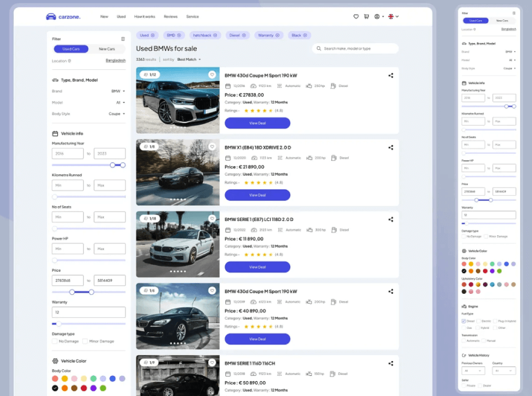Viewport: 532px width, 396px height.
Task: Remove the Warranty filter chip
Action: [278, 35]
